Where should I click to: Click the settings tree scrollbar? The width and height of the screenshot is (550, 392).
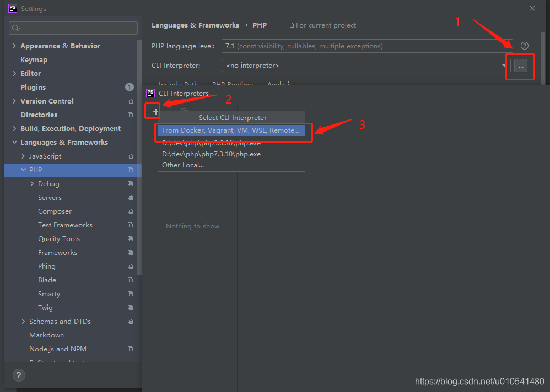pos(139,157)
